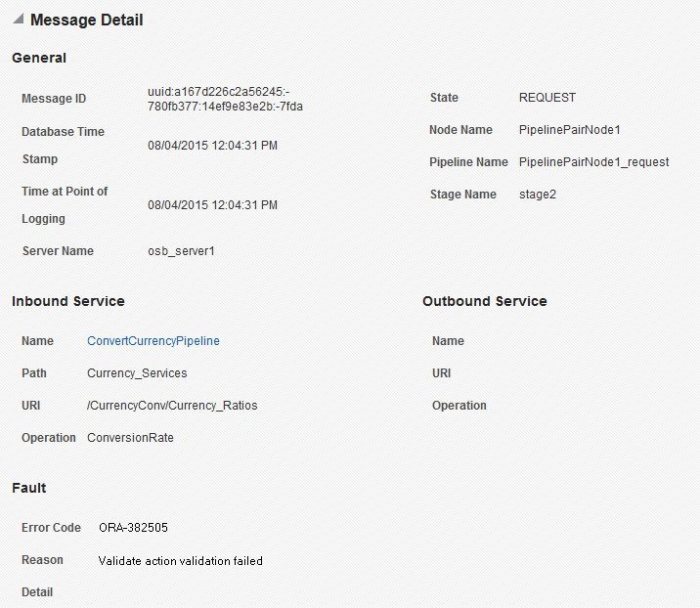Select the stage2 stage name value
Viewport: 700px width, 608px height.
point(538,195)
